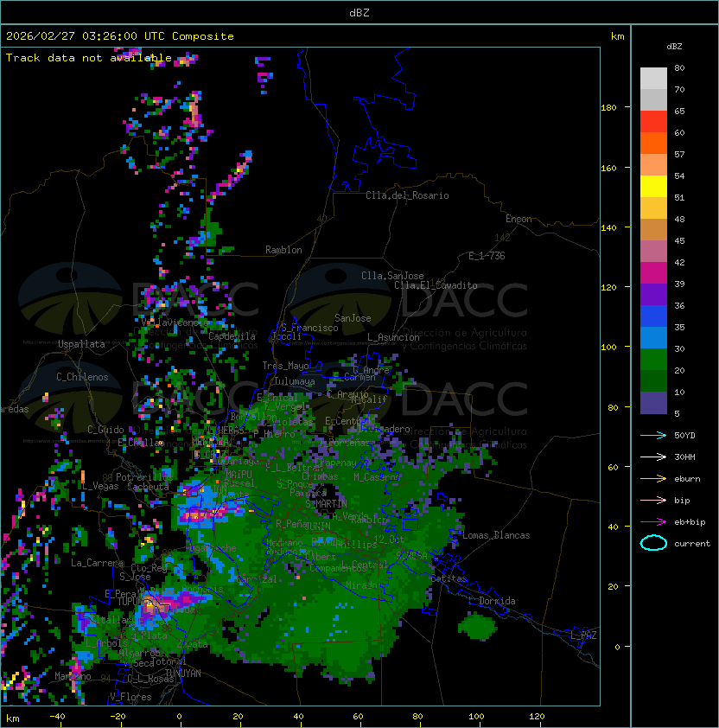This screenshot has height=728, width=719.
Task: Click the 'Catitas' place label
Action: [x=449, y=578]
